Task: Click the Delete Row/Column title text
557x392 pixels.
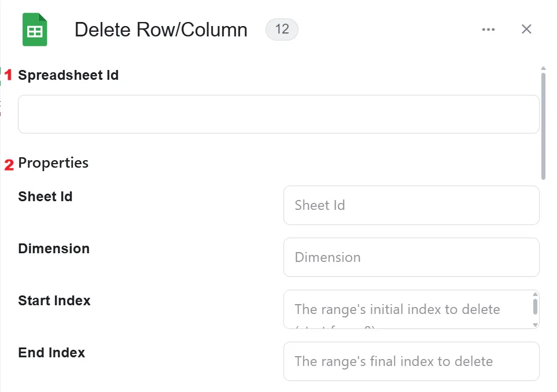Action: (161, 29)
